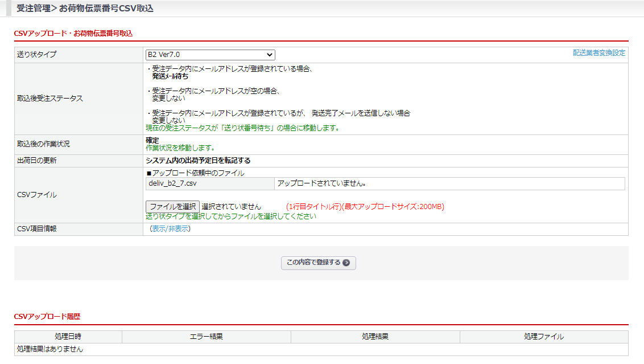Click the 選択されていません file input text
The image size is (644, 364).
(231, 206)
